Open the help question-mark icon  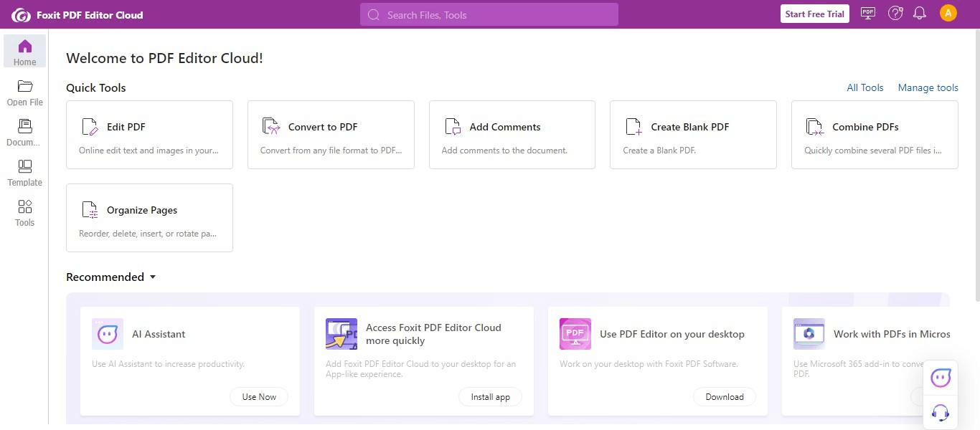coord(895,13)
